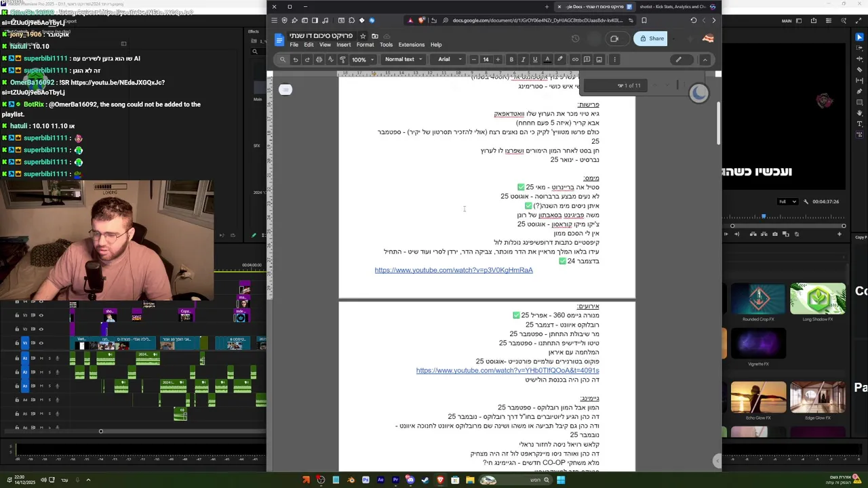Screen dimensions: 868x488
Task: Click the Share button
Action: pyautogui.click(x=651, y=39)
